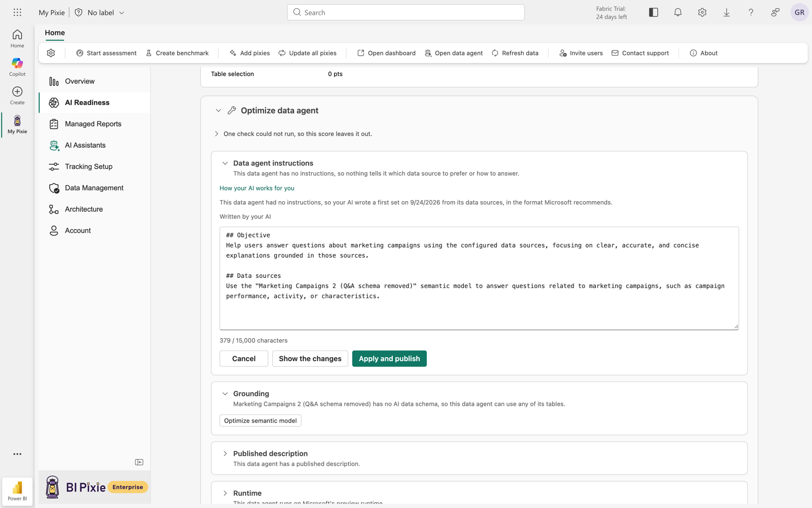This screenshot has width=812, height=508.
Task: Open the notifications bell icon
Action: pos(678,12)
